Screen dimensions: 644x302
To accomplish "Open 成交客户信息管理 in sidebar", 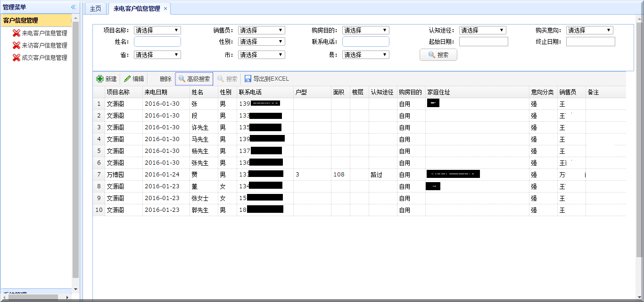I will (x=44, y=58).
